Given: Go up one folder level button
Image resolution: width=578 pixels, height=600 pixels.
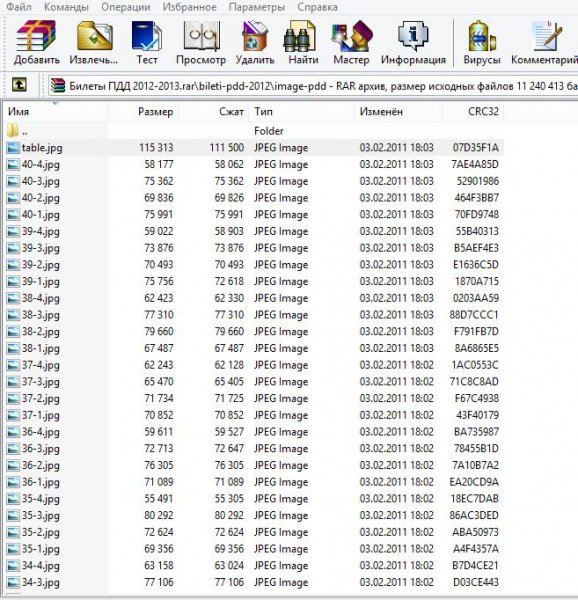Looking at the screenshot, I should point(19,85).
